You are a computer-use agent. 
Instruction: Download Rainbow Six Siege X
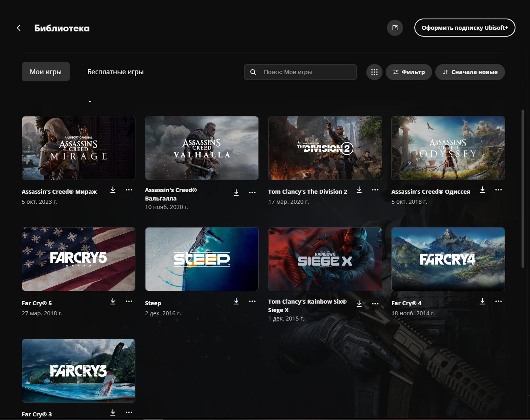[359, 304]
